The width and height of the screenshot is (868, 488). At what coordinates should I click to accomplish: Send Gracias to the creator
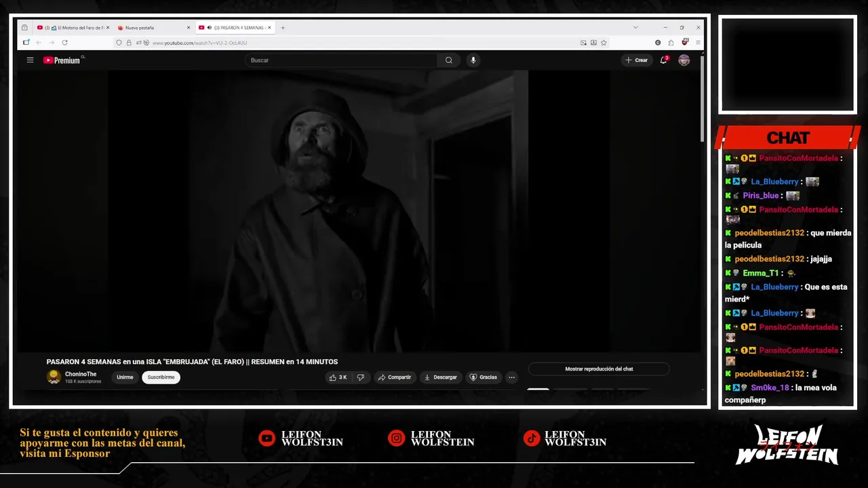click(483, 378)
